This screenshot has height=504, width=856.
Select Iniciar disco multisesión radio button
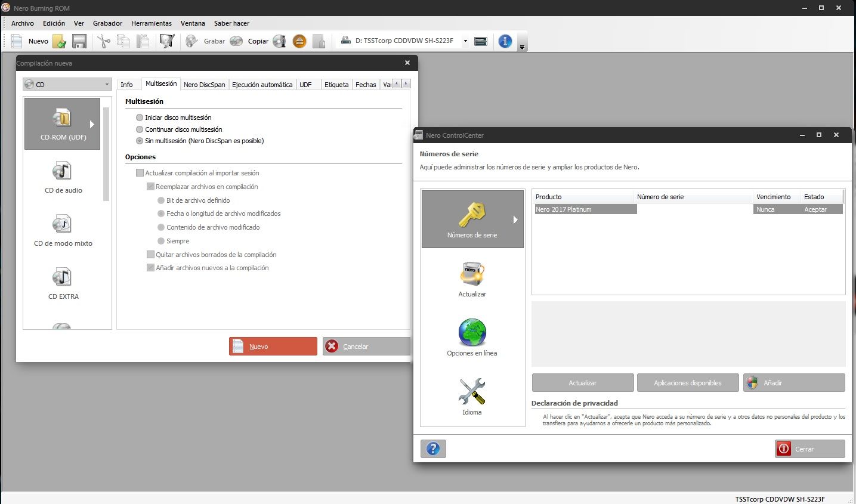point(140,118)
